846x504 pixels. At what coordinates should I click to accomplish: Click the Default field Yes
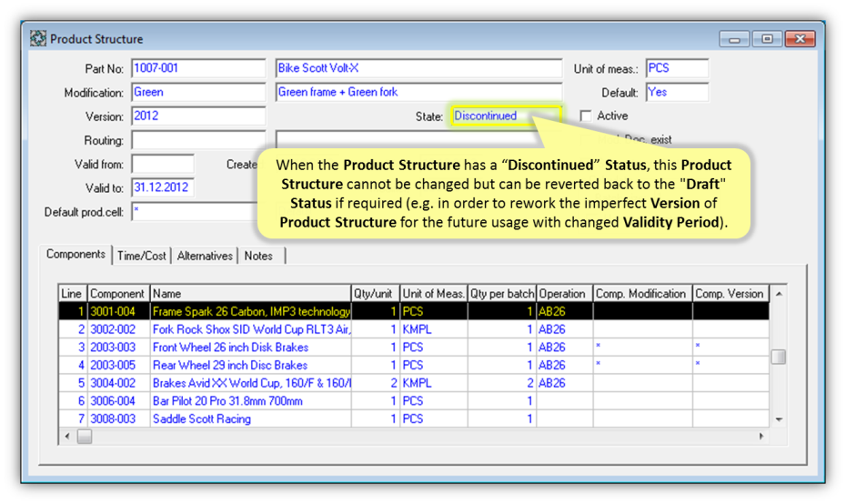click(677, 92)
